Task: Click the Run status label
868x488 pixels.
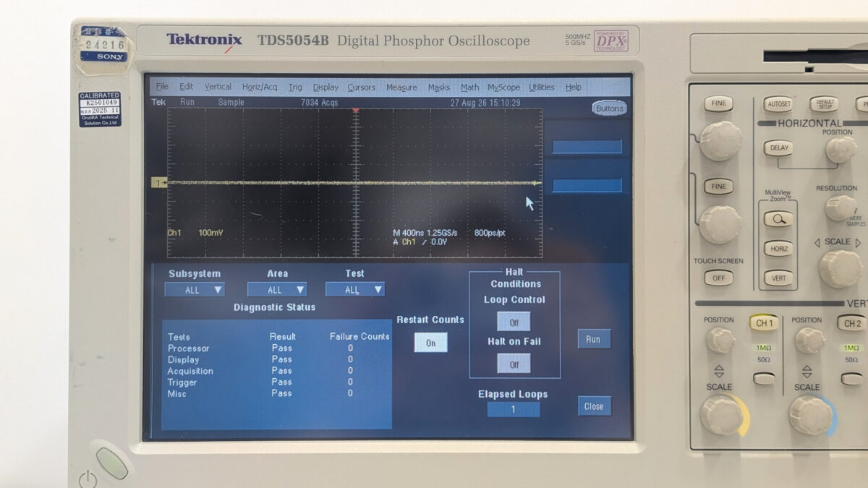Action: coord(187,103)
